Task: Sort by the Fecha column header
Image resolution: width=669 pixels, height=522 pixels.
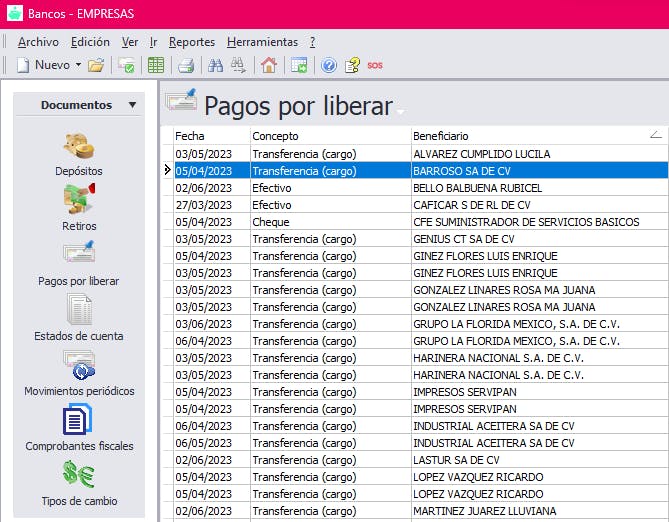Action: click(212, 136)
